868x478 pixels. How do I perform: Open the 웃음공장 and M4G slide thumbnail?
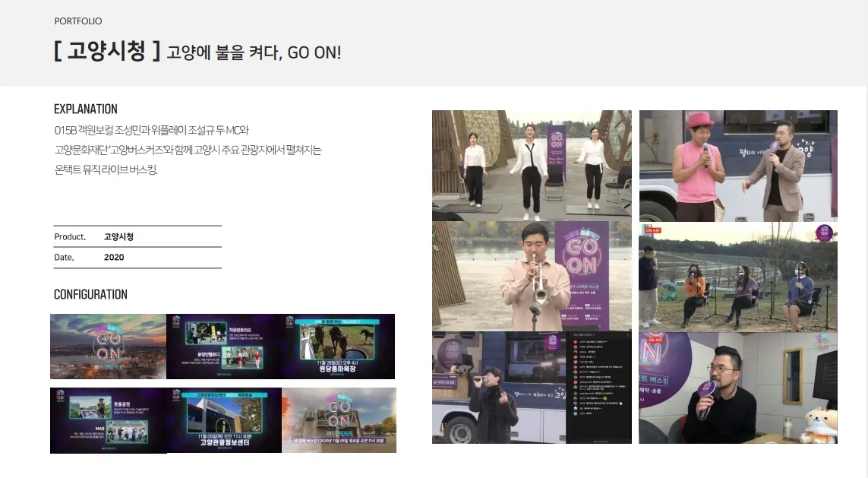108,420
